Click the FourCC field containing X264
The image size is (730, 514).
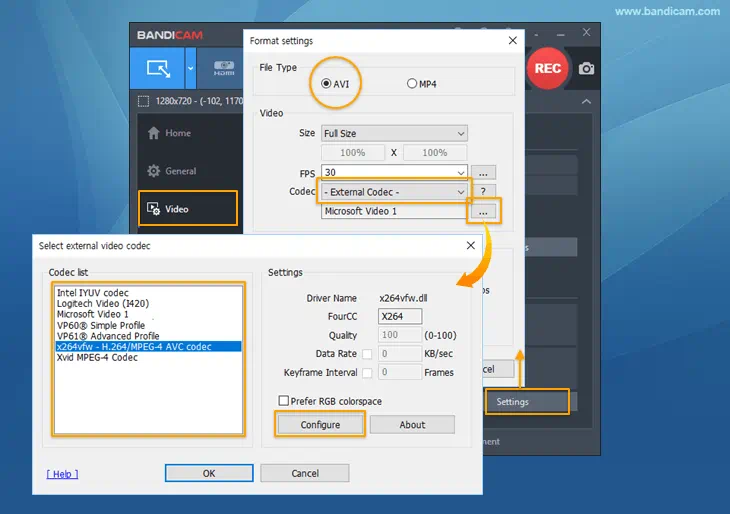[400, 316]
